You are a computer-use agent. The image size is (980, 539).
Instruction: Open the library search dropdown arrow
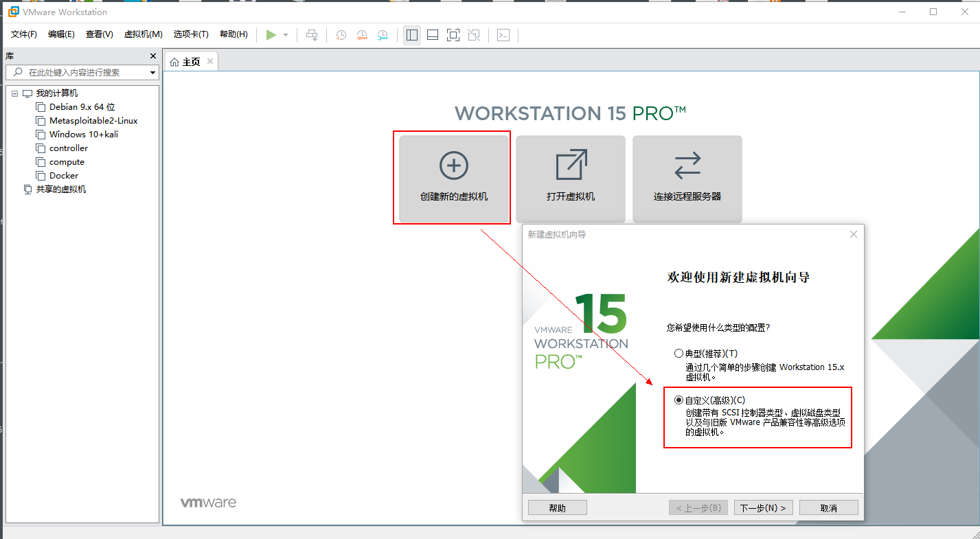153,72
